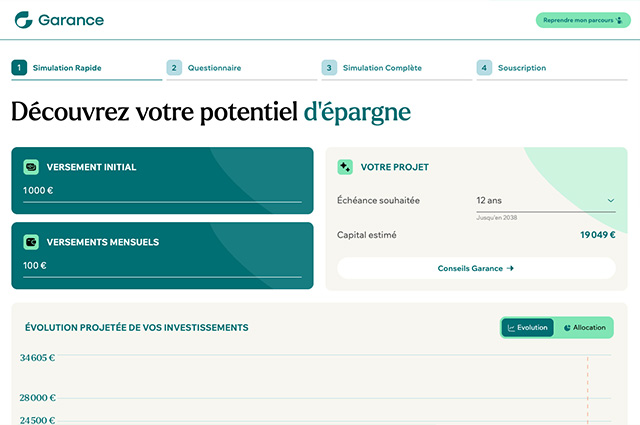The image size is (640, 425).
Task: Click the Reprendre mon parcours button
Action: pyautogui.click(x=583, y=20)
